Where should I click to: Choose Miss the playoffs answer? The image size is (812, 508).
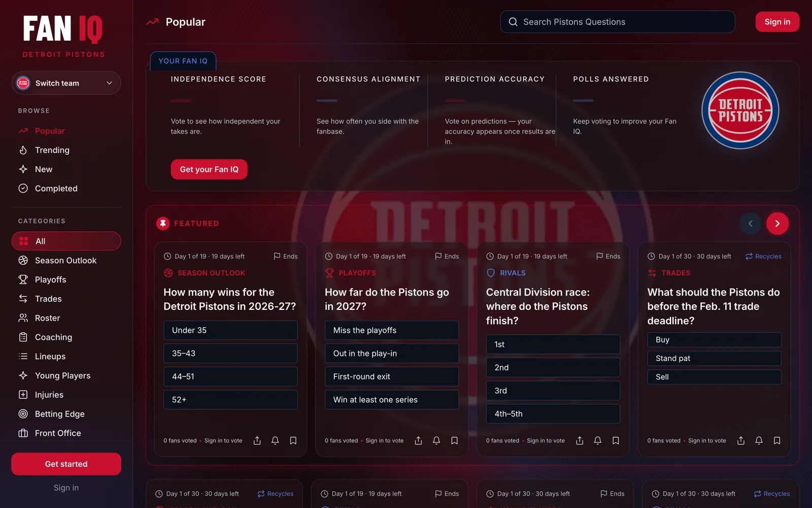pos(392,330)
